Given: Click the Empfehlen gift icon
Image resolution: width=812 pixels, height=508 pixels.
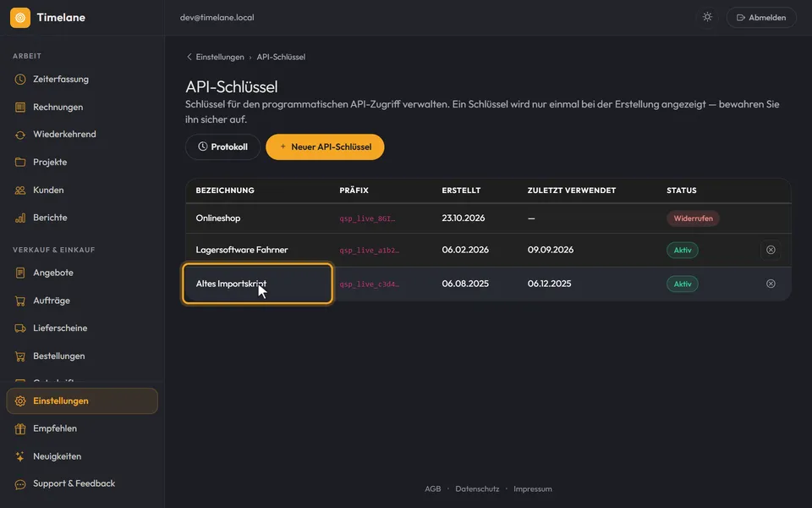Looking at the screenshot, I should click(20, 428).
